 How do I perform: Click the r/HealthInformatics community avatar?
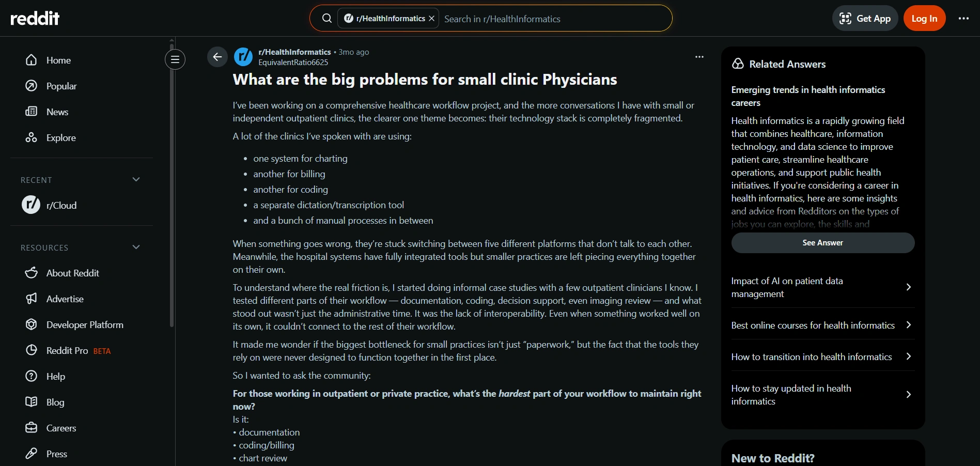tap(243, 57)
